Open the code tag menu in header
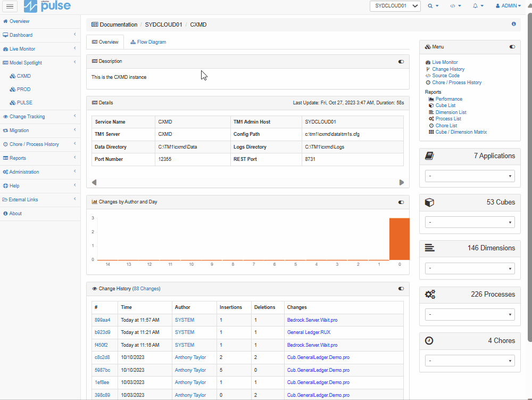This screenshot has height=400, width=532. pos(455,6)
